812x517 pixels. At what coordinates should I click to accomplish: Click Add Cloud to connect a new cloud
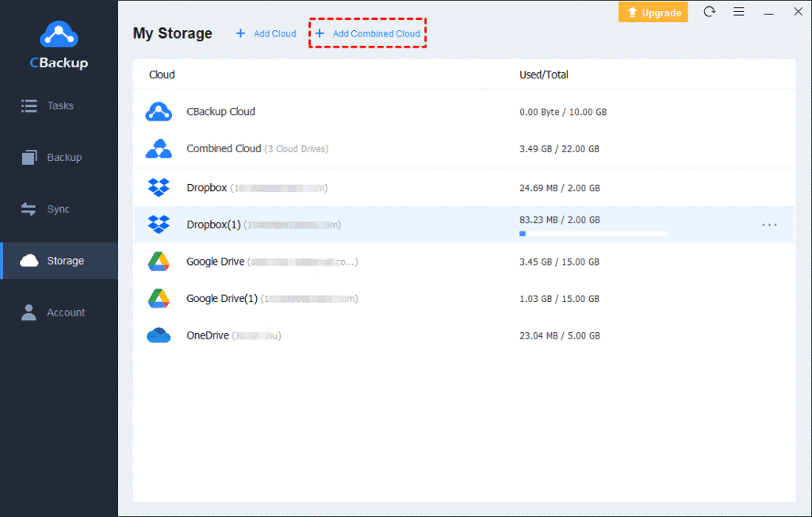(x=265, y=33)
